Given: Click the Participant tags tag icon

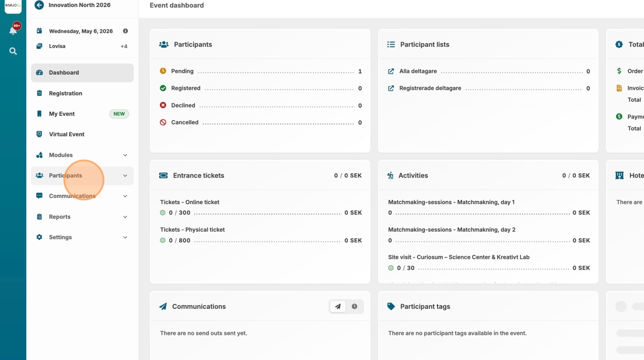Looking at the screenshot, I should coord(391,307).
